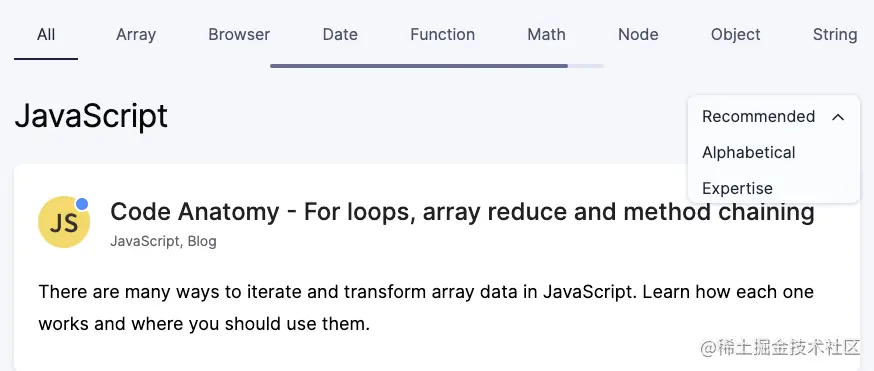
Task: Choose Alphabetical sorting
Action: [x=749, y=153]
